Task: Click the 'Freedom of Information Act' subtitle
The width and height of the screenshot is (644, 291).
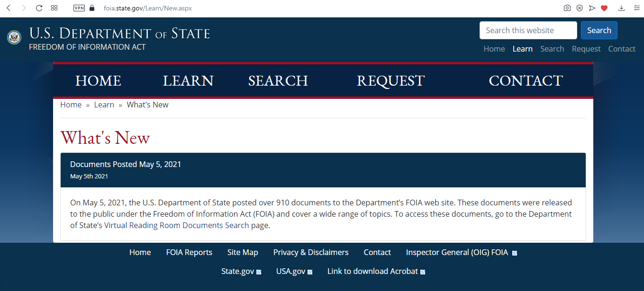Action: pos(87,47)
